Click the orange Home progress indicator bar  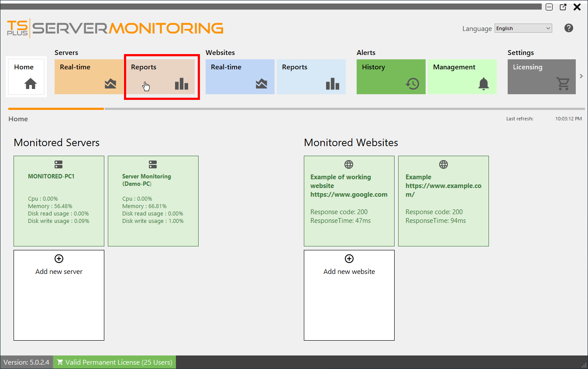point(55,109)
